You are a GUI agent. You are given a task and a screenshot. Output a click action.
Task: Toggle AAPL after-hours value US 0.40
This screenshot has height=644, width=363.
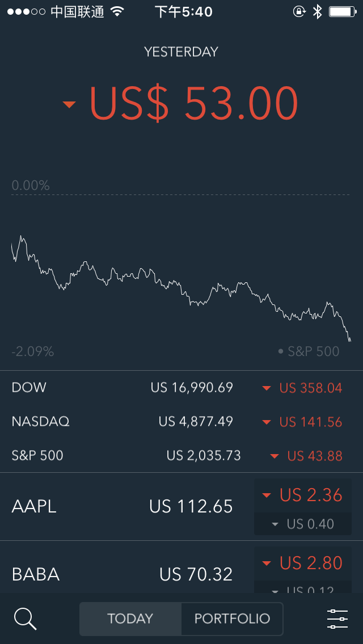point(302,524)
